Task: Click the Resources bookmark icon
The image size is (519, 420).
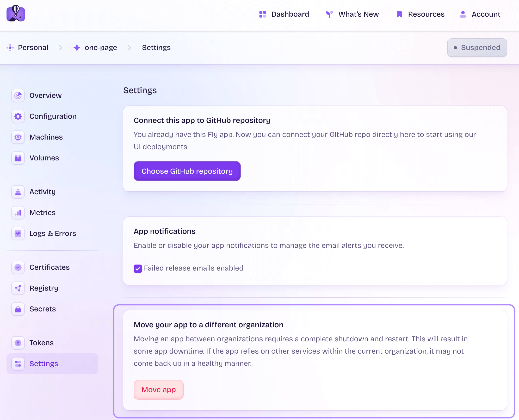Action: point(399,14)
